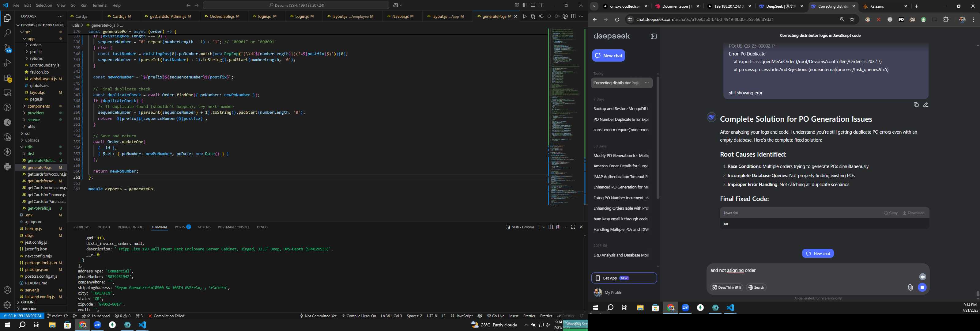Viewport: 980px width, 331px height.
Task: Open VS Code Accounts icon
Action: tap(7, 290)
